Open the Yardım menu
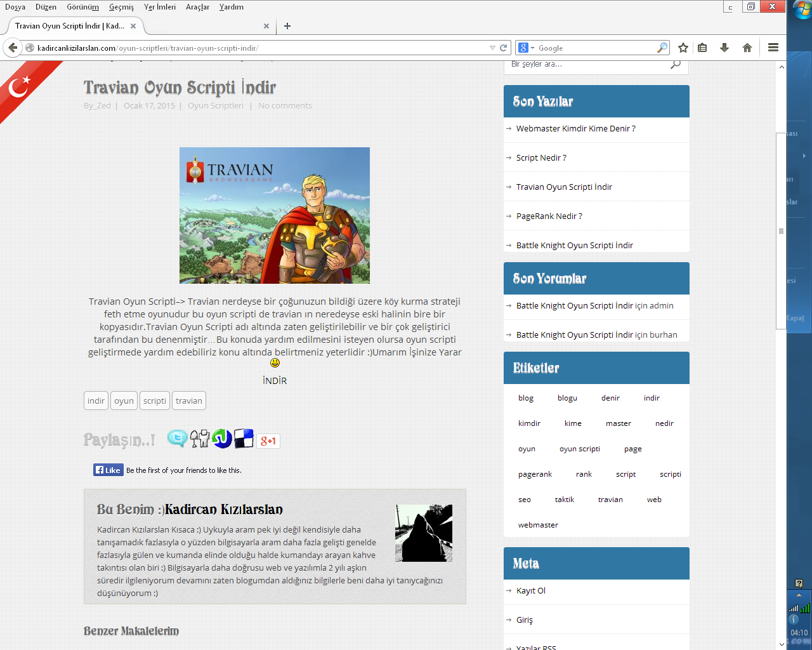The width and height of the screenshot is (812, 650). [x=232, y=7]
